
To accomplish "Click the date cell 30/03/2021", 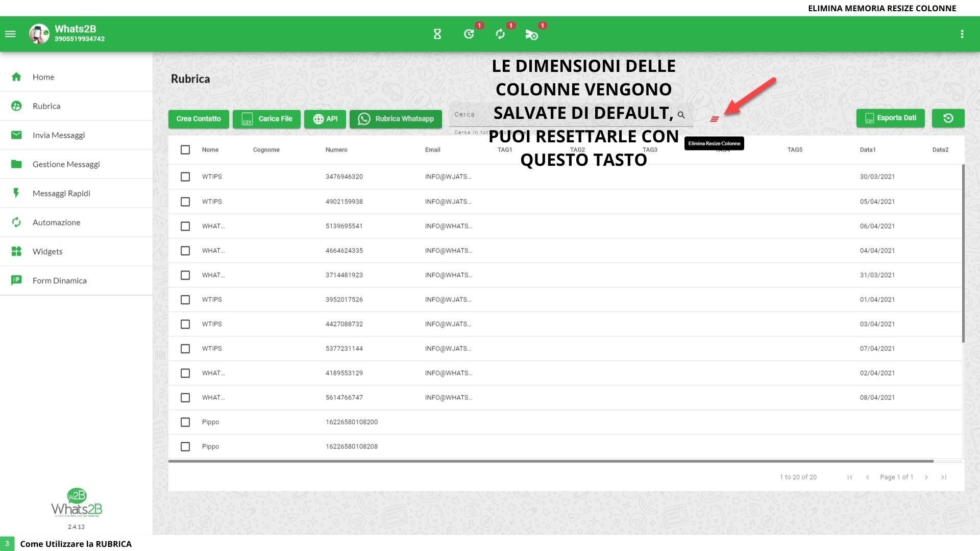I will 877,177.
